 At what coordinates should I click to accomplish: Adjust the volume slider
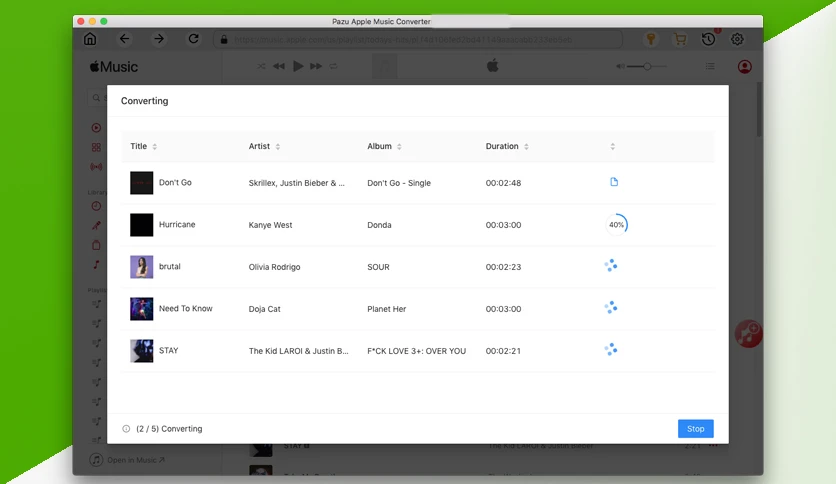point(647,67)
